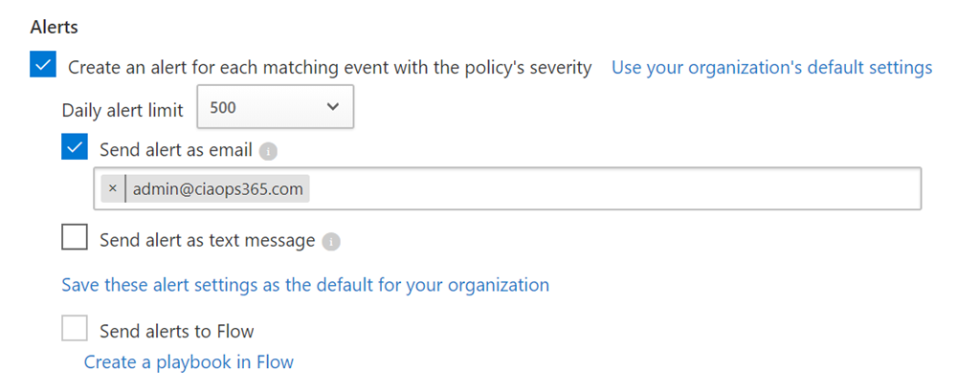Open the 'Create a playbook in Flow' link
The width and height of the screenshot is (980, 392).
point(189,362)
